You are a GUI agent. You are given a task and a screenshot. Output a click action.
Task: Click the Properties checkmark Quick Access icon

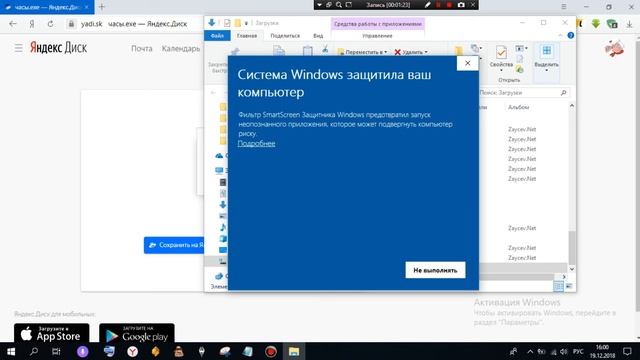click(227, 23)
